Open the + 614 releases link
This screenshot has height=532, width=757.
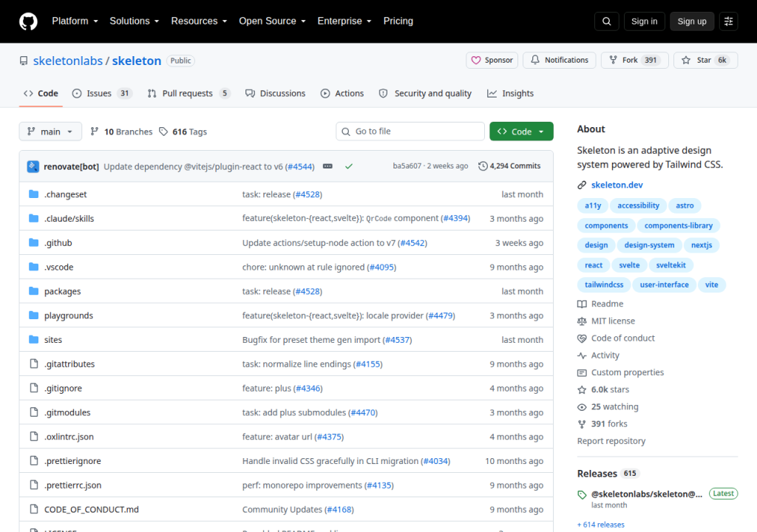tap(600, 525)
